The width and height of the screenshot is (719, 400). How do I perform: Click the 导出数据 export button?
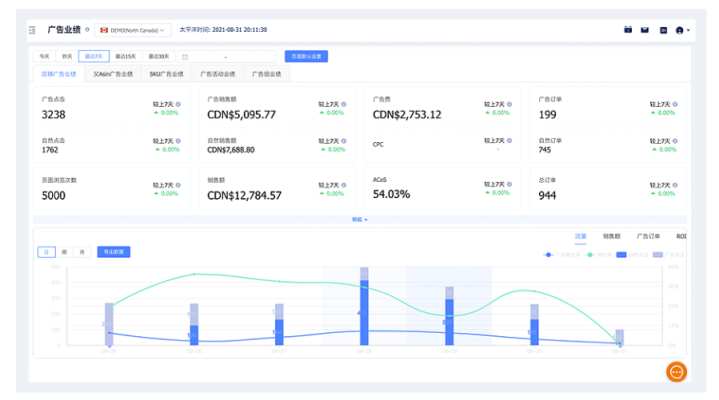pyautogui.click(x=113, y=252)
